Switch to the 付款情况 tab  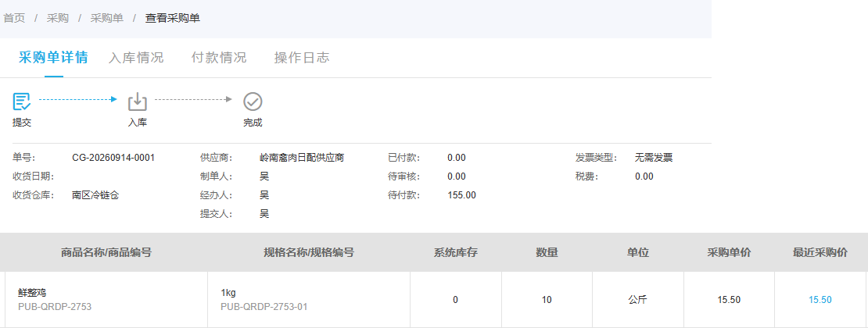tap(219, 58)
